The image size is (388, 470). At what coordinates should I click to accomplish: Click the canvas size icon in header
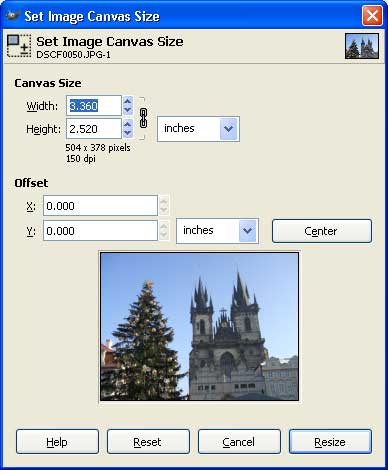[19, 46]
